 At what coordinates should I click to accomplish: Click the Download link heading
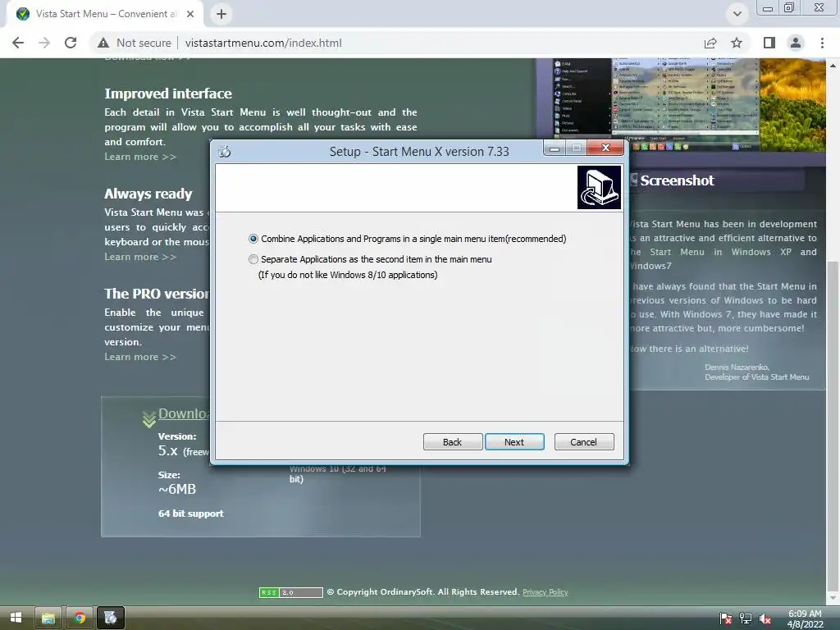point(184,413)
